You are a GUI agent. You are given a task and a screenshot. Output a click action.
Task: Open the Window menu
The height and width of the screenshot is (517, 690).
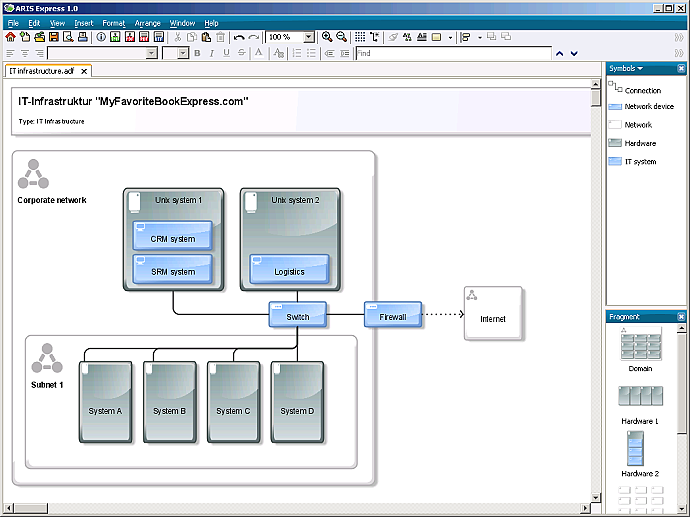coord(182,23)
